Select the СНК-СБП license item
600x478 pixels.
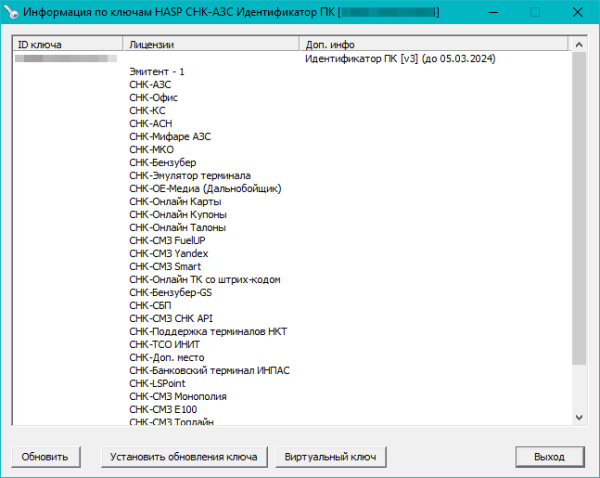click(149, 306)
